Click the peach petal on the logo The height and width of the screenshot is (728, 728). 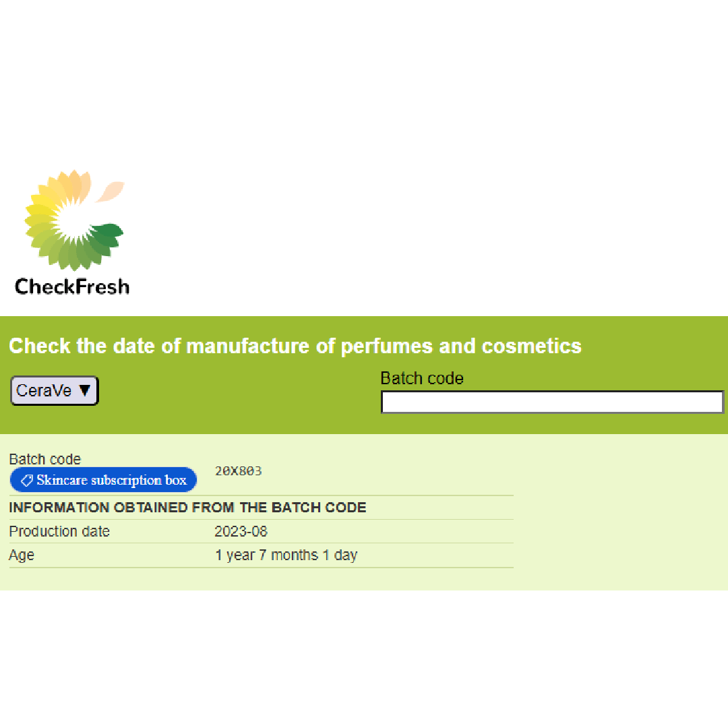(111, 191)
